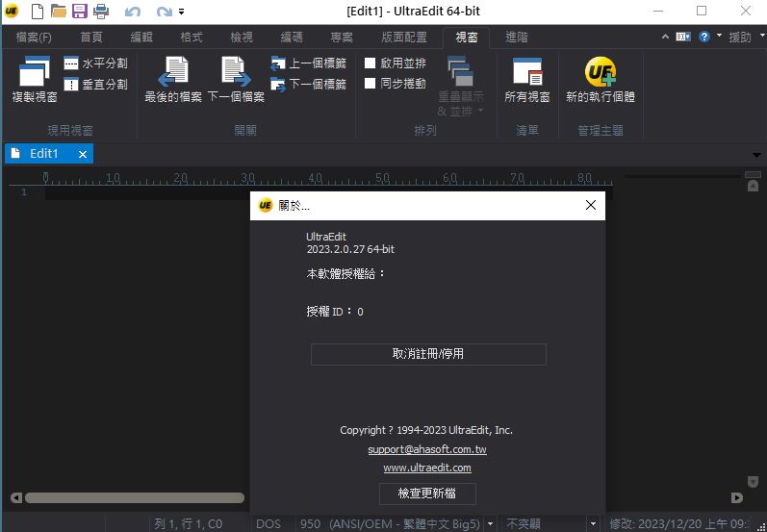Image resolution: width=767 pixels, height=532 pixels.
Task: Go to 下一個標籤
Action: tap(308, 84)
